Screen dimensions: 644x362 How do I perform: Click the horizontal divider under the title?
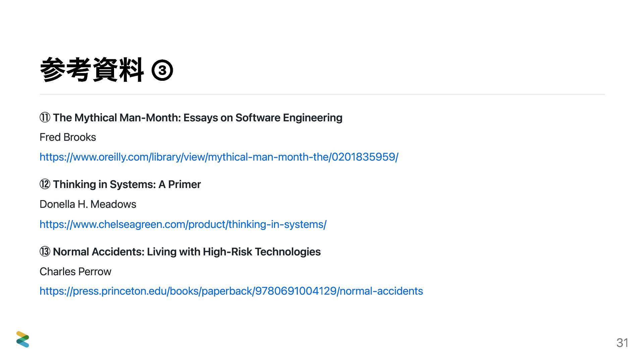322,95
